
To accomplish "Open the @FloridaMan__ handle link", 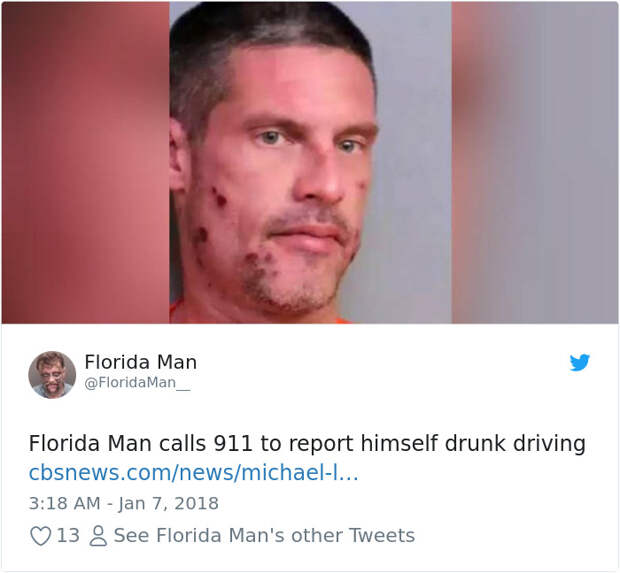I will pyautogui.click(x=136, y=382).
